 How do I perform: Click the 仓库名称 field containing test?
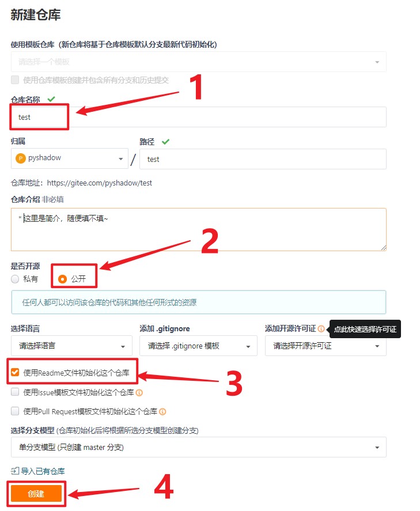[x=199, y=117]
